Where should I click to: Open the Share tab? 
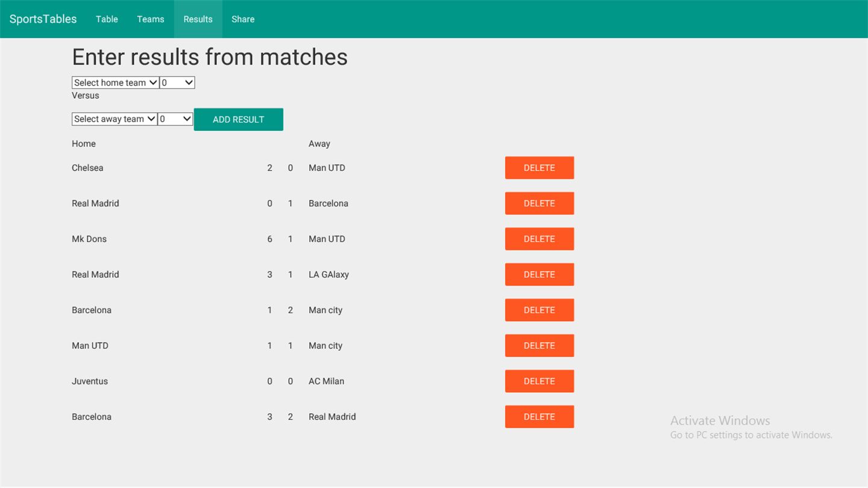click(x=243, y=19)
